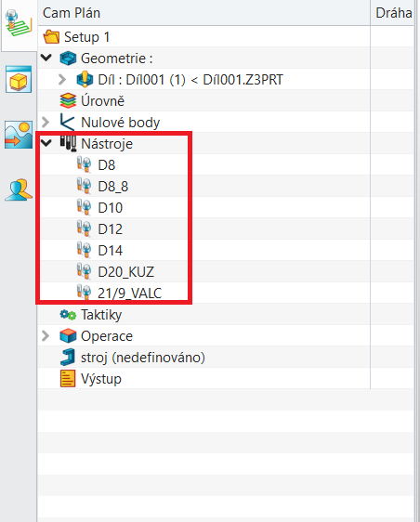This screenshot has height=522, width=420.
Task: Click the Taktiky gears icon
Action: pyautogui.click(x=68, y=314)
